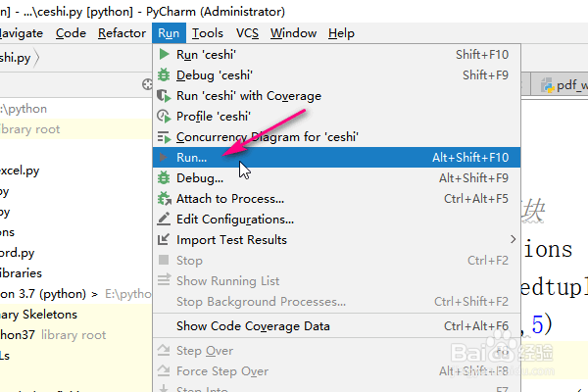Click the green Run 'ceshi' play icon
588x392 pixels.
164,55
